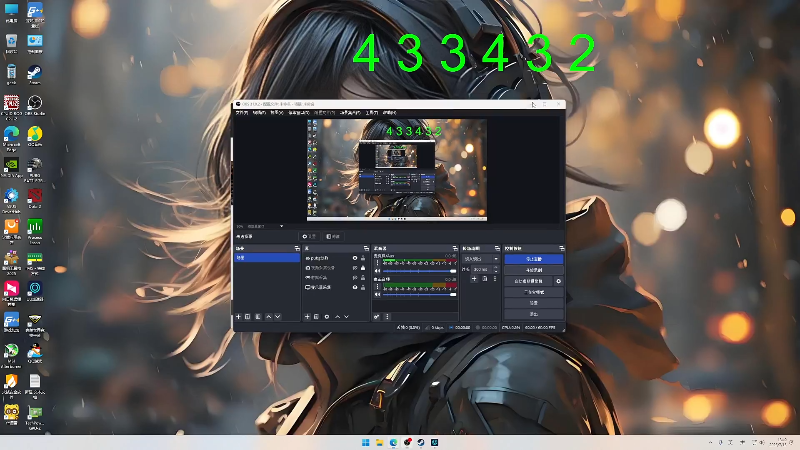Increase the transition duration with the spinner arrows
Viewport: 800px width, 450px height.
click(496, 267)
